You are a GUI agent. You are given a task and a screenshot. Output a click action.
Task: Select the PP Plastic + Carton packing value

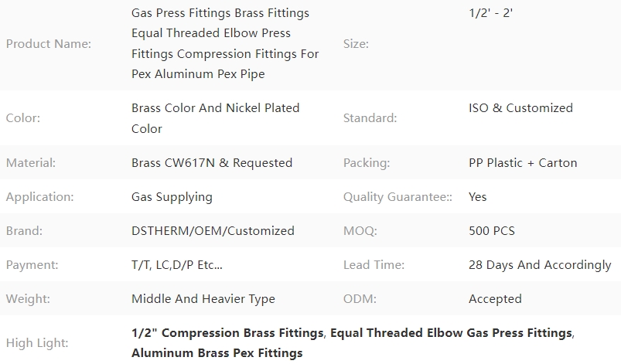523,163
